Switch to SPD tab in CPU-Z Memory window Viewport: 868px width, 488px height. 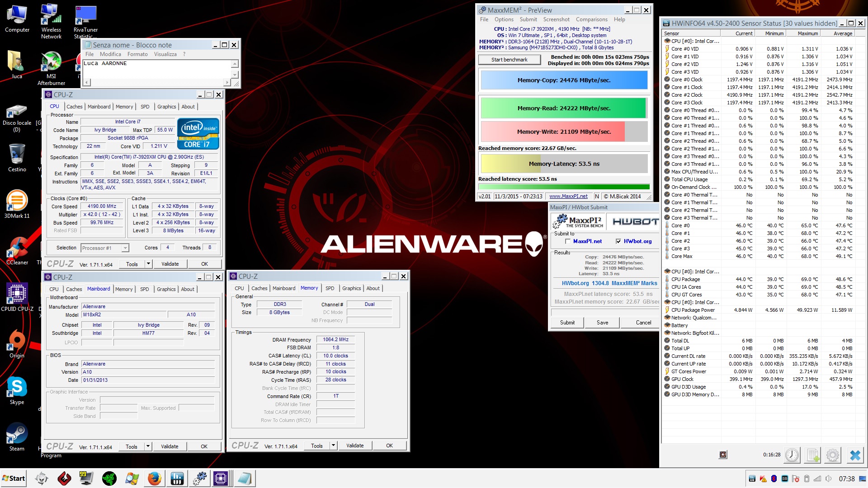pos(330,288)
